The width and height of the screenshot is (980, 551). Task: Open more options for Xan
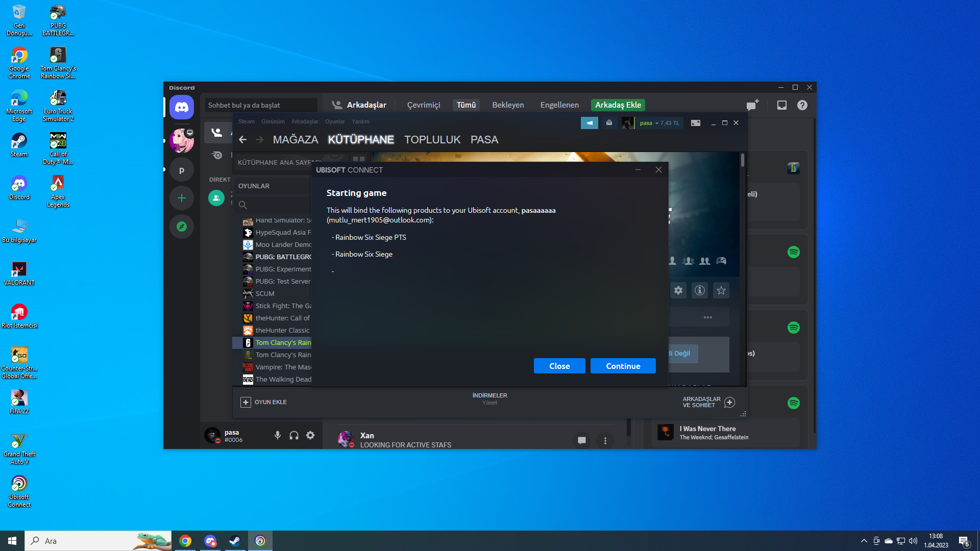[x=605, y=440]
